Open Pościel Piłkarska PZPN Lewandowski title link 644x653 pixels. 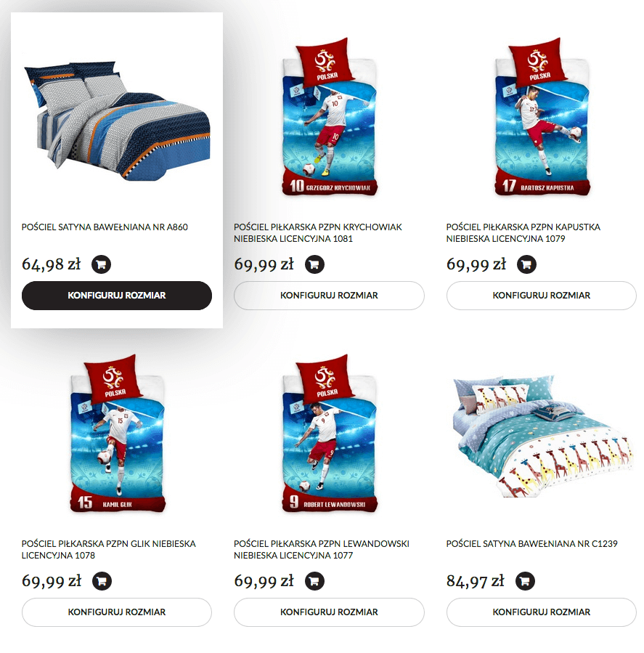(322, 549)
